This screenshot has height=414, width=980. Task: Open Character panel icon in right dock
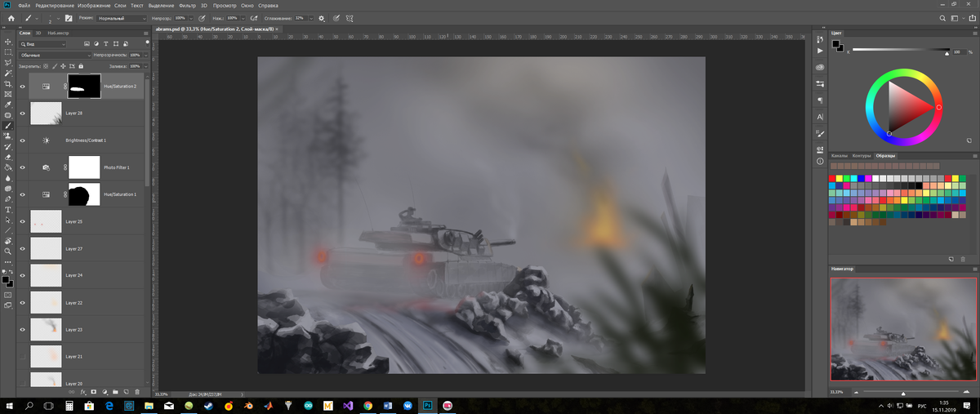[x=820, y=117]
